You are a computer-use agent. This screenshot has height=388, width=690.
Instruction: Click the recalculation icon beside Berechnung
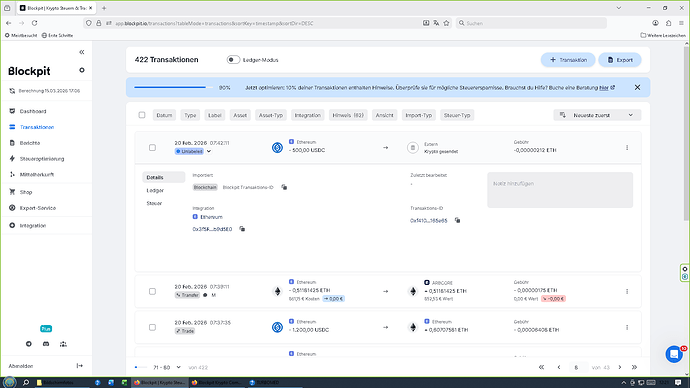12,91
